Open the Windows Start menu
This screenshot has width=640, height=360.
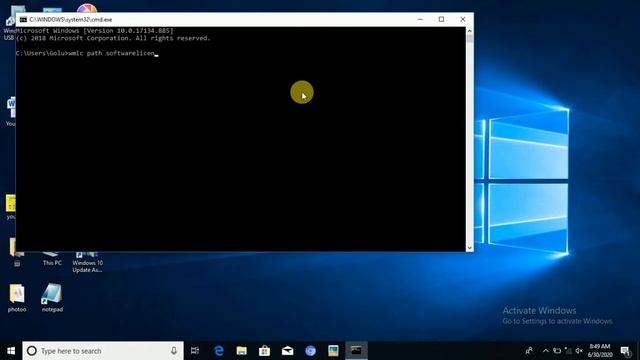[11, 351]
